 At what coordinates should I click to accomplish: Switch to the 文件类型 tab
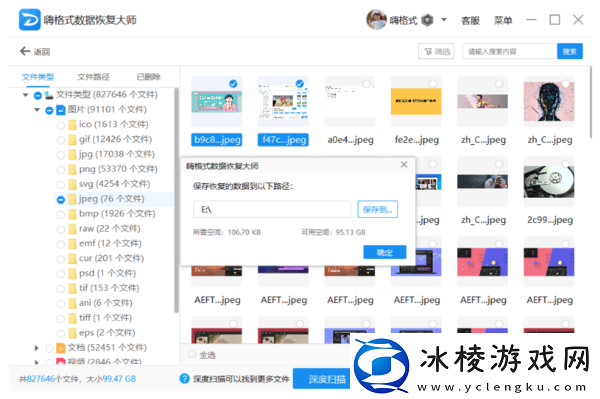38,77
